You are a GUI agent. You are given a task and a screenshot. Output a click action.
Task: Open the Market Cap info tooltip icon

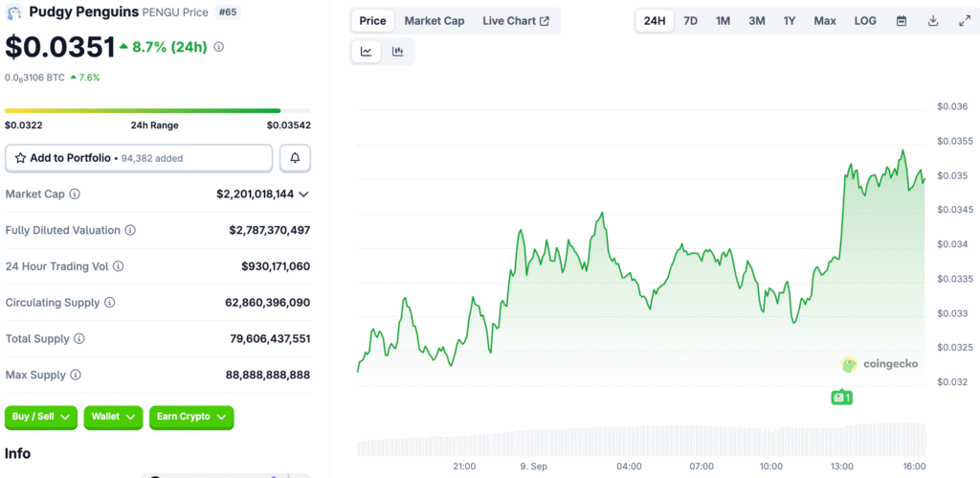(x=75, y=193)
